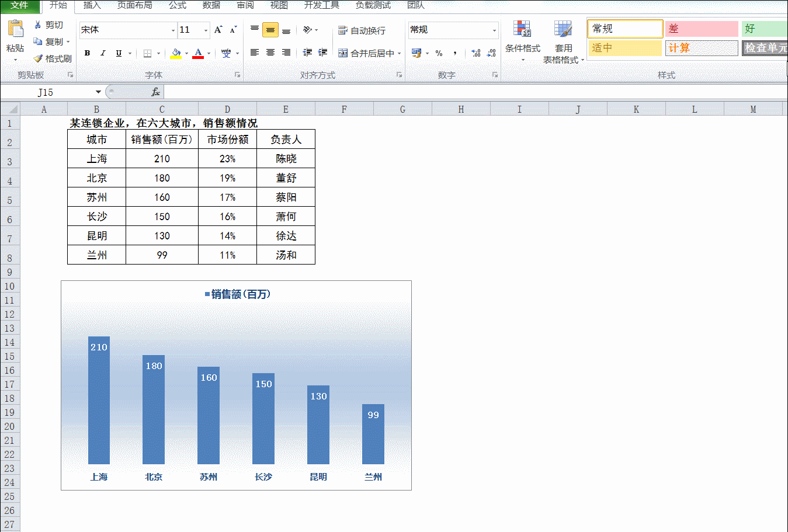Click the Cut (剪切) scissors icon
This screenshot has width=788, height=532.
point(38,25)
